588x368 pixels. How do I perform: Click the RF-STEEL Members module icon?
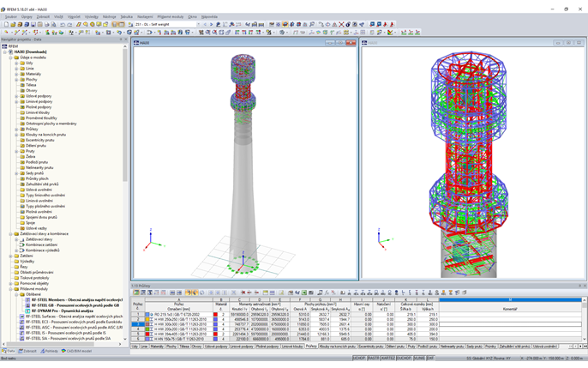(x=27, y=300)
